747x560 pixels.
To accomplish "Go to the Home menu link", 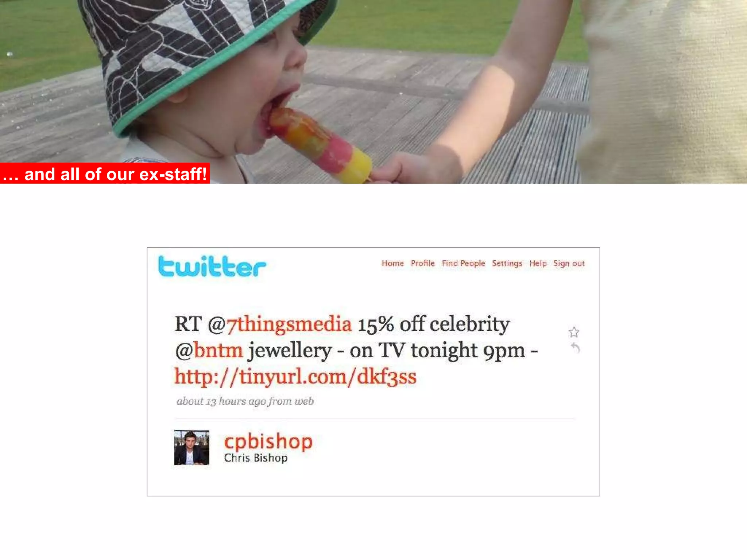I will [392, 263].
